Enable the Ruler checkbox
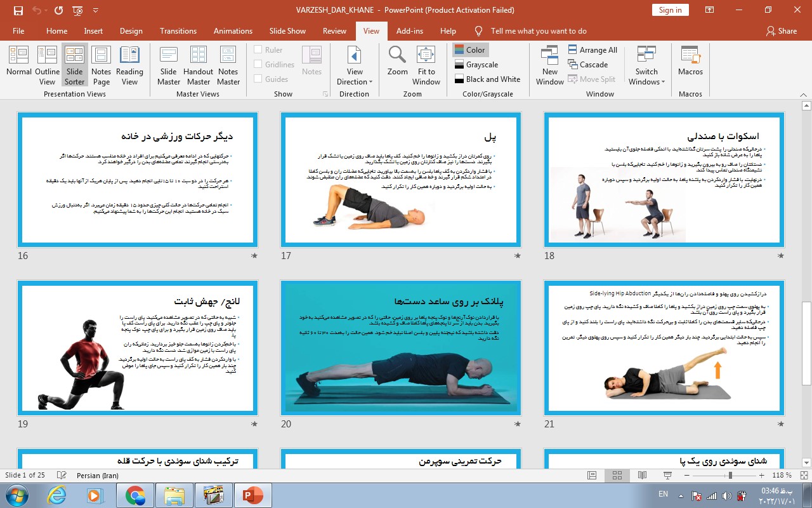 tap(258, 50)
